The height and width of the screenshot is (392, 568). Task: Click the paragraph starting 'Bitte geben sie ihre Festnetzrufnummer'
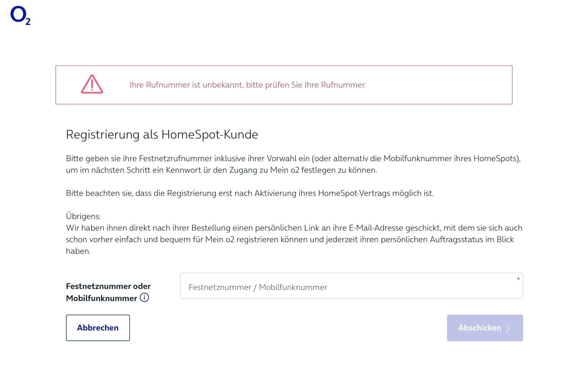pos(293,164)
